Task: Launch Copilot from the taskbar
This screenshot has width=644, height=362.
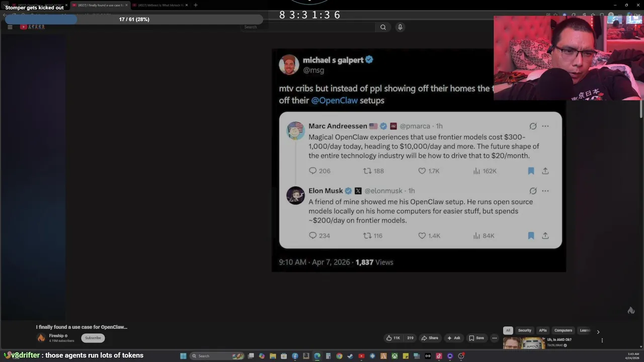Action: [262, 356]
